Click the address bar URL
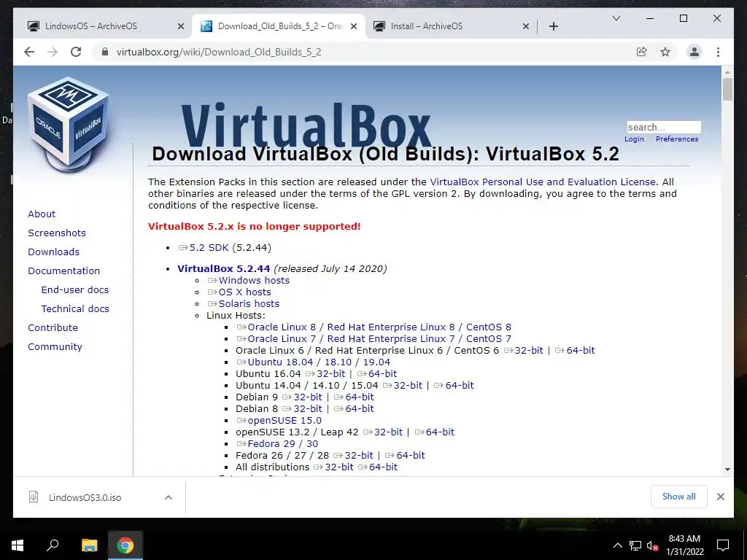The height and width of the screenshot is (560, 747). pyautogui.click(x=219, y=52)
